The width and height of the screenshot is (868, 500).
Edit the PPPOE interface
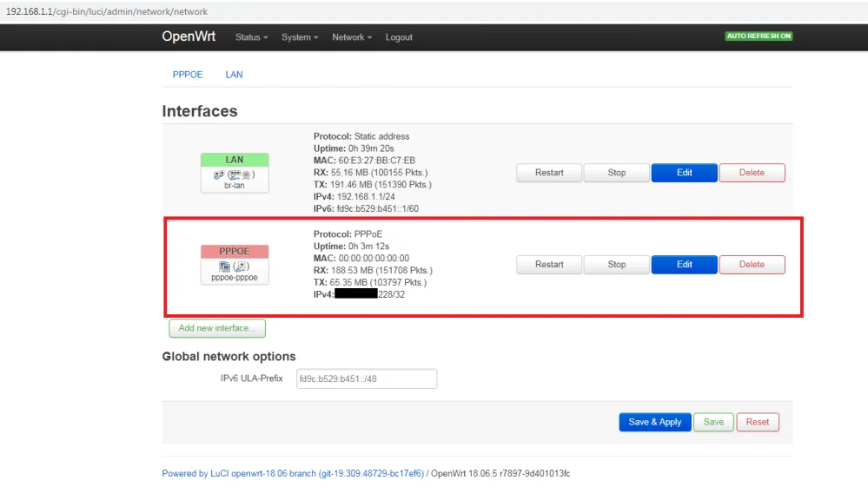coord(685,265)
